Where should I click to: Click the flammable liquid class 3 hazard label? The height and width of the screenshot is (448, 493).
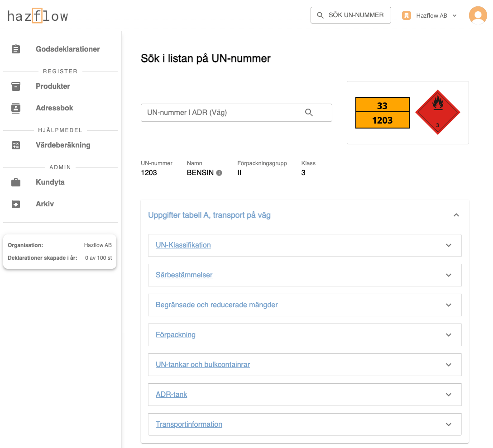pos(437,112)
